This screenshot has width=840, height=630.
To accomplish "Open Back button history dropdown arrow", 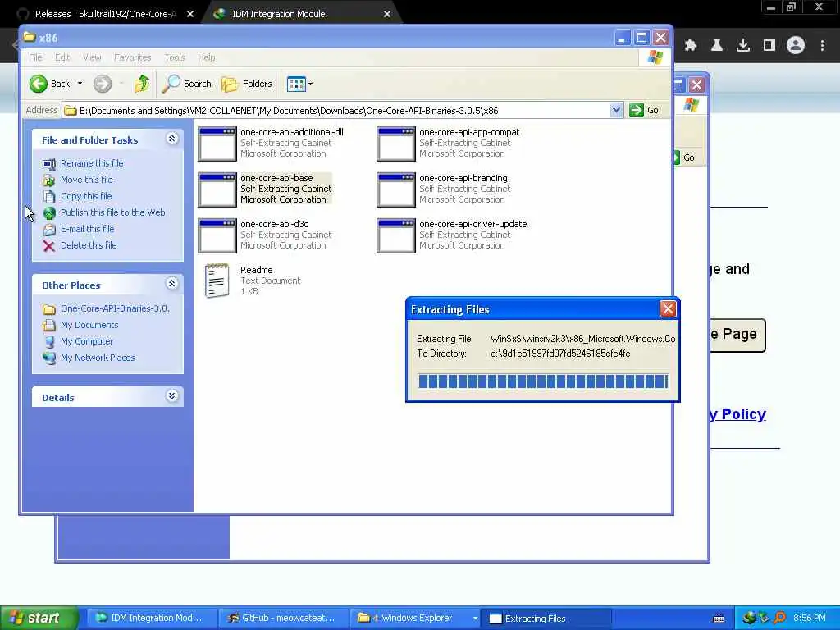I will point(80,84).
